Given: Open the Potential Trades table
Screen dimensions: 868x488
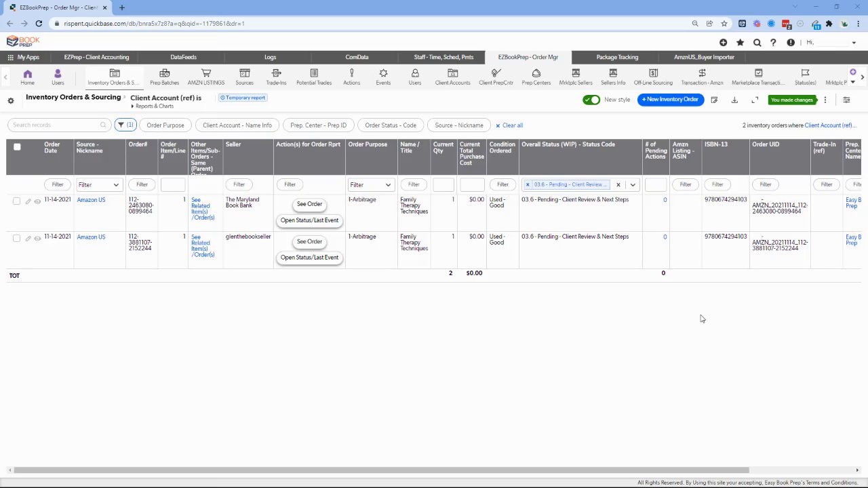Looking at the screenshot, I should 314,77.
